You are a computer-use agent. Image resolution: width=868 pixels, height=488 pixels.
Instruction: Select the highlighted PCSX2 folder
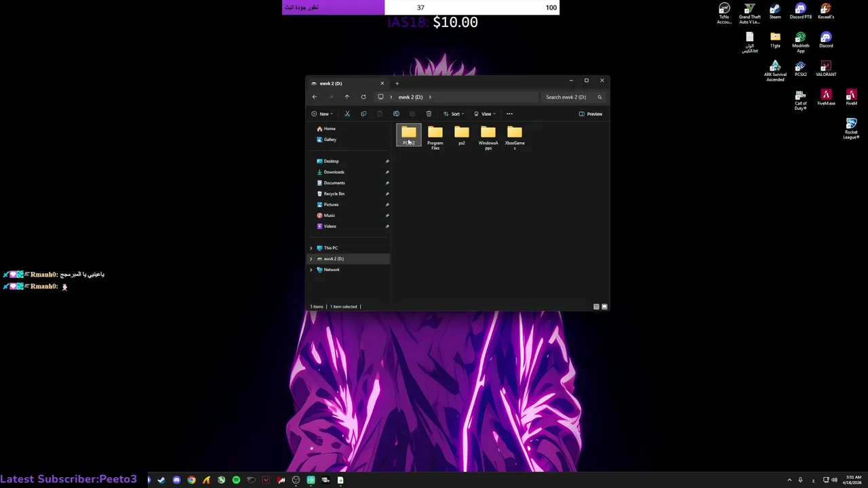point(409,136)
